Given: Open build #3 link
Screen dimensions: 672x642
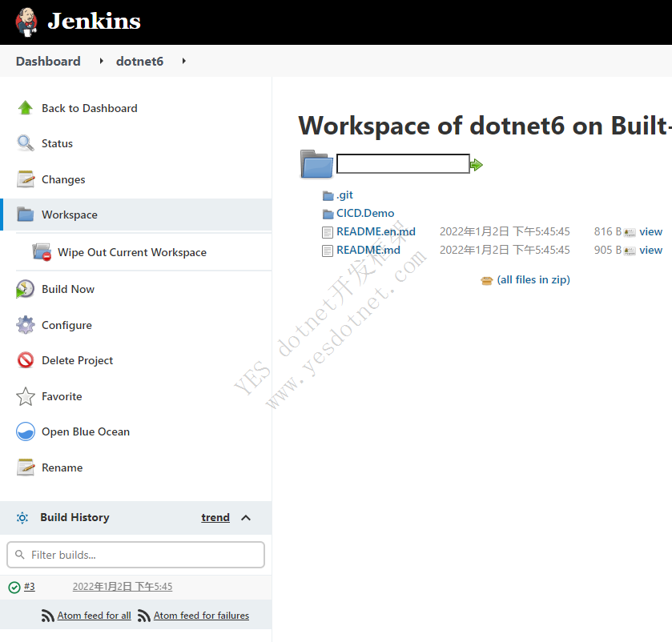Looking at the screenshot, I should coord(29,586).
